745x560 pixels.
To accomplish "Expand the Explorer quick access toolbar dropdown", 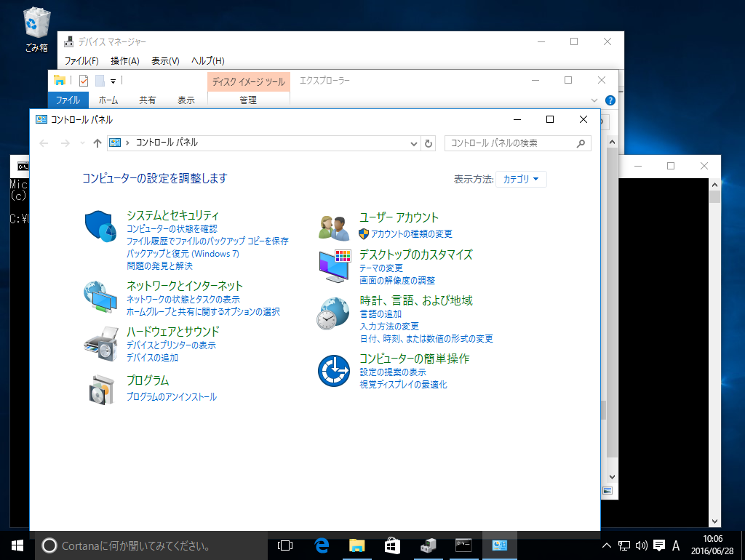I will (x=113, y=81).
